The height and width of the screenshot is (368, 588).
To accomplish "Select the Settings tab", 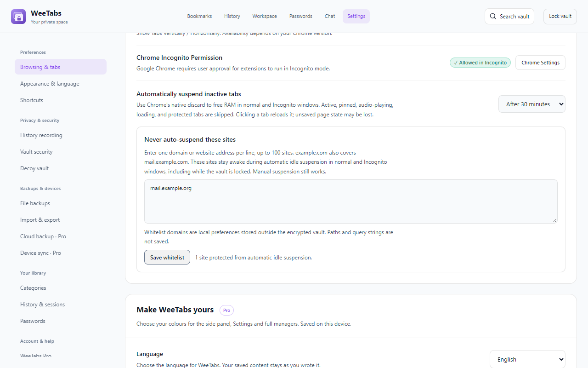I will (x=356, y=16).
